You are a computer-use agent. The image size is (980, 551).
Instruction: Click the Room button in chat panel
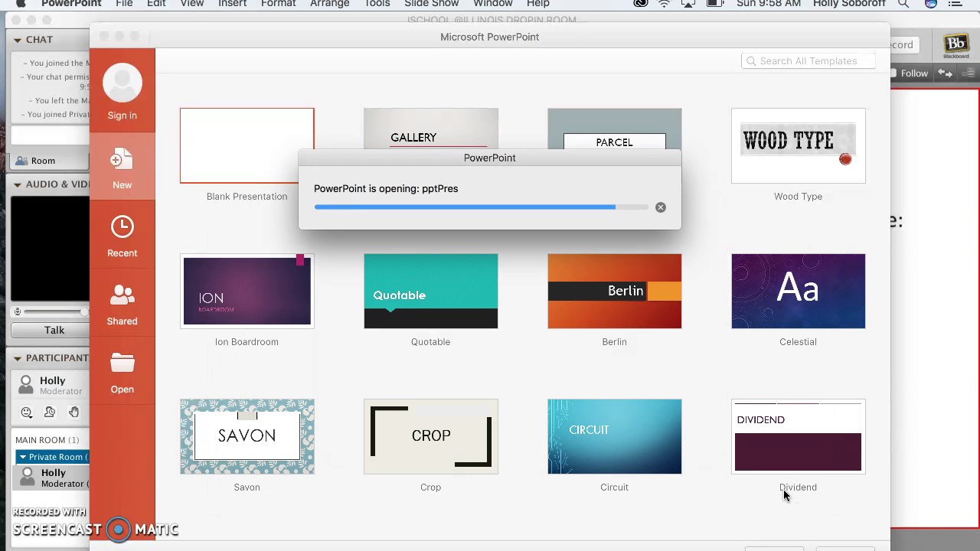51,161
